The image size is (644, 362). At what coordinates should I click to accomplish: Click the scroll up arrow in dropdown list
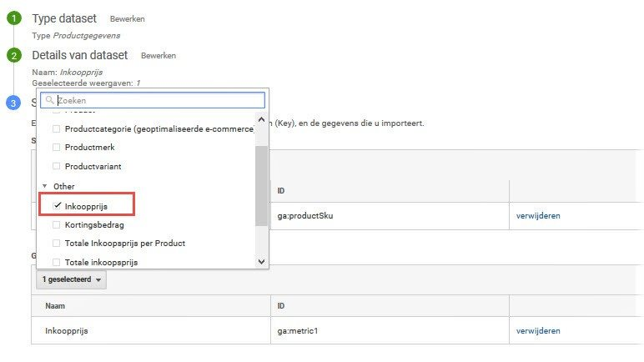tap(261, 119)
